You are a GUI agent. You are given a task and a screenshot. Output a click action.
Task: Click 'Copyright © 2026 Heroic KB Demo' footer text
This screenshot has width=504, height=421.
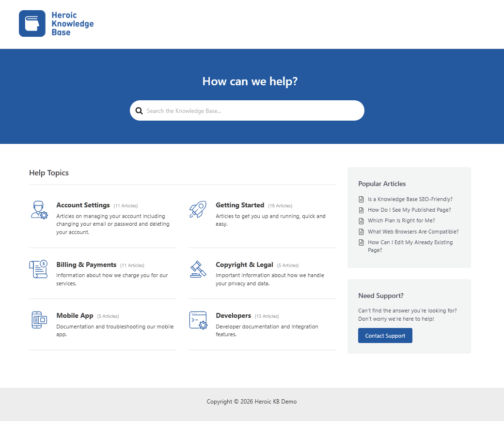pyautogui.click(x=252, y=402)
